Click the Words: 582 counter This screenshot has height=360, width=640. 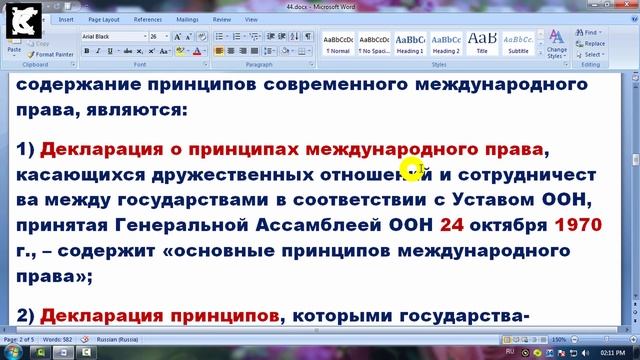tap(58, 340)
